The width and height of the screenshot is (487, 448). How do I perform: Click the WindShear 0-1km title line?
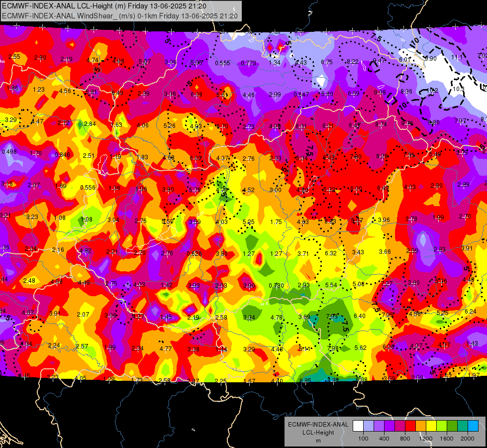(120, 16)
